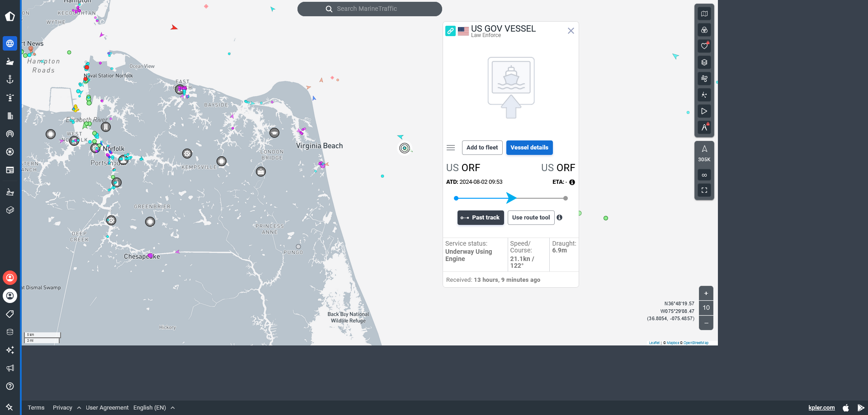868x415 pixels.
Task: Enter fullscreen map mode
Action: (704, 190)
